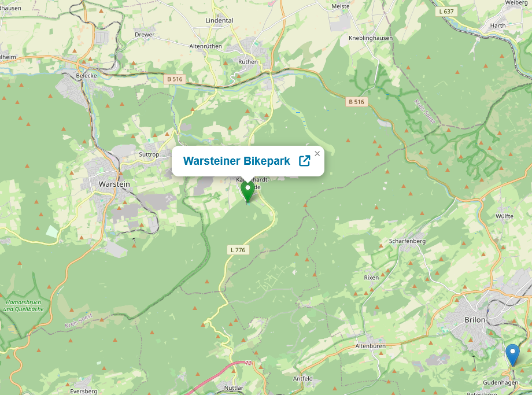Close the Warsteiner Bikepark popup
The height and width of the screenshot is (395, 532).
point(317,153)
